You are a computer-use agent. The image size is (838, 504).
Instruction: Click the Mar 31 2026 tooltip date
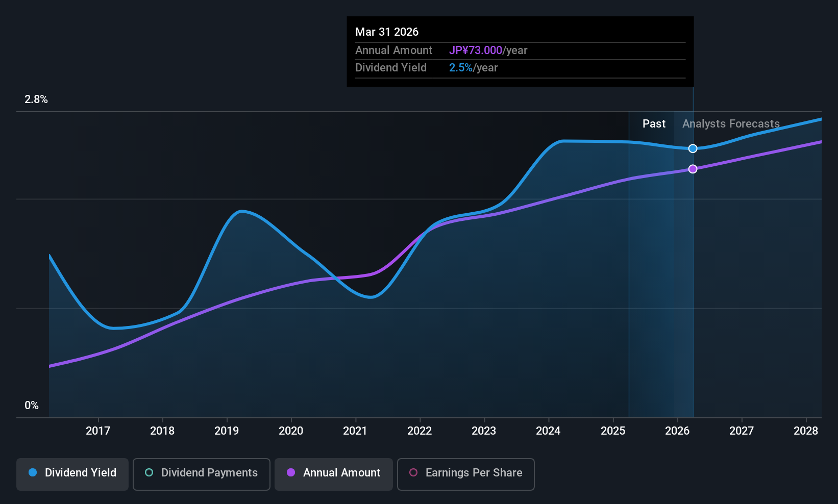point(387,32)
